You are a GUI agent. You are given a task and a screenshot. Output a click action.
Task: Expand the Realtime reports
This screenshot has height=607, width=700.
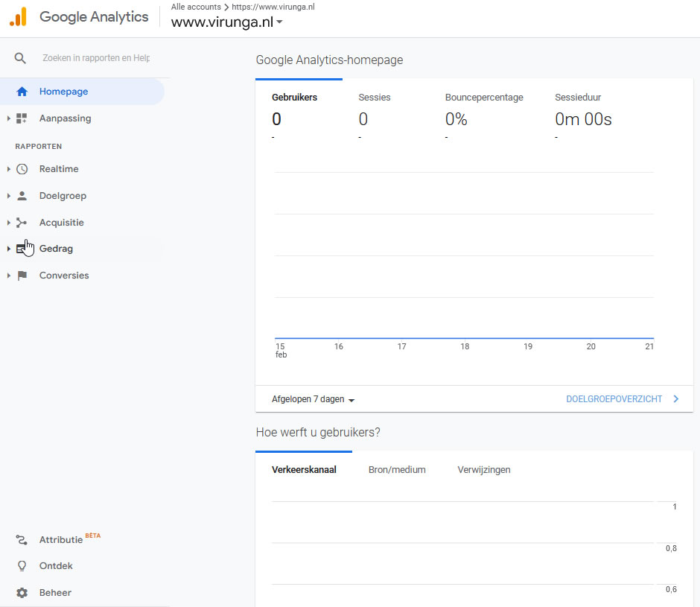[x=8, y=169]
